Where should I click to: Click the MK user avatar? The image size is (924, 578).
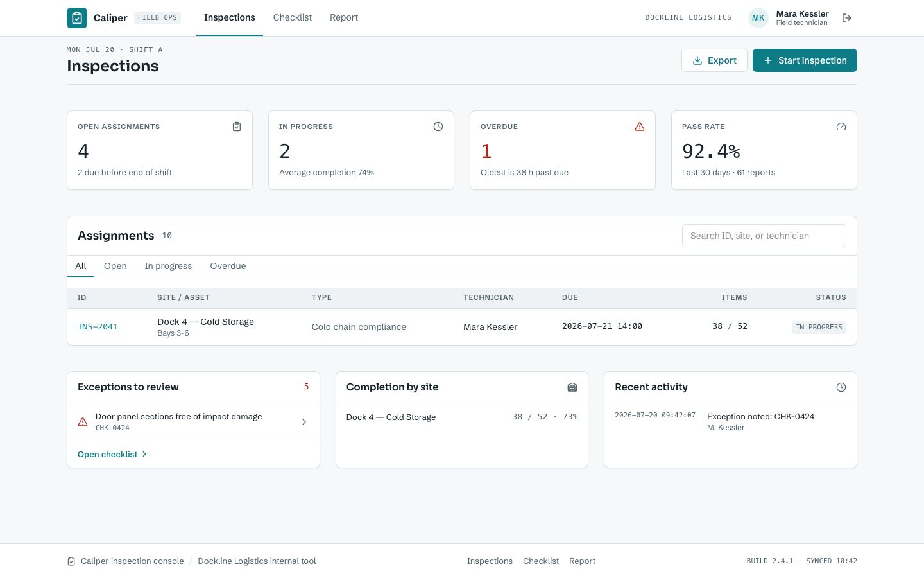[758, 18]
